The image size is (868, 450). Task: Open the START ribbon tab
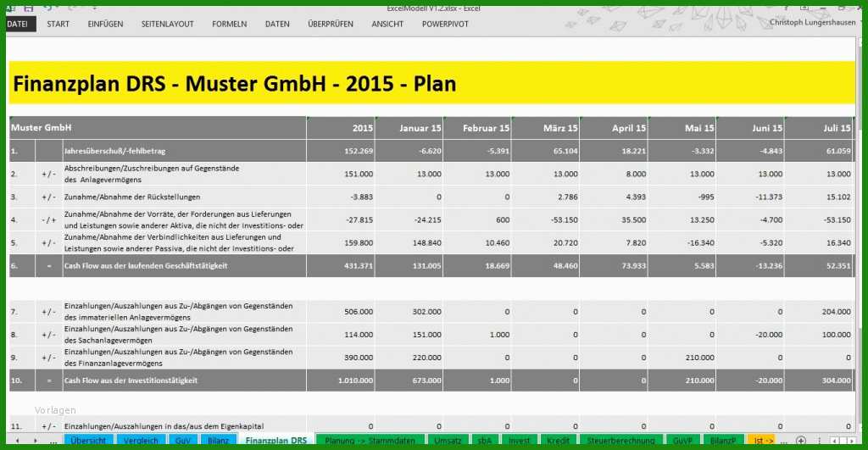58,24
